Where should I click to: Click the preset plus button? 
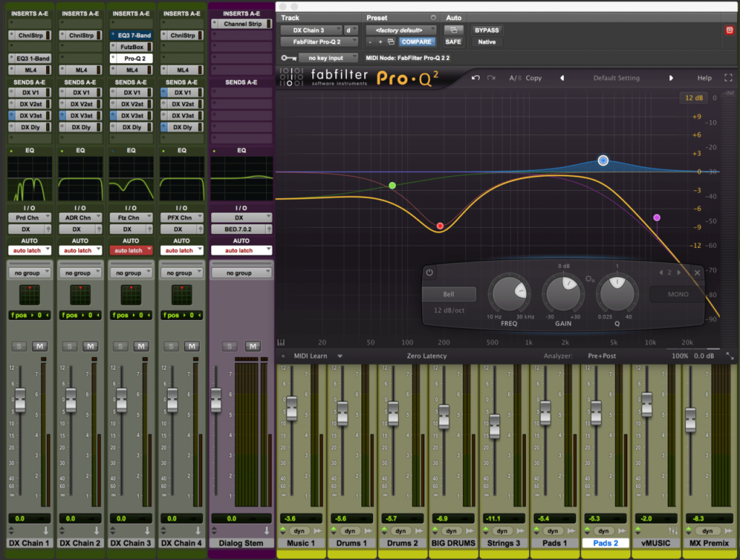(380, 42)
